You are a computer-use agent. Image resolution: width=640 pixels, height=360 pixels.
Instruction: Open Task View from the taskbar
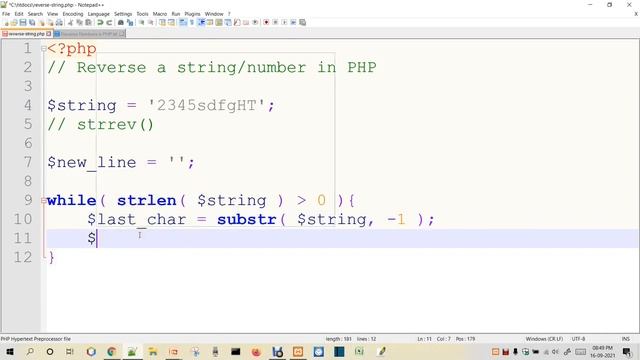click(70, 351)
